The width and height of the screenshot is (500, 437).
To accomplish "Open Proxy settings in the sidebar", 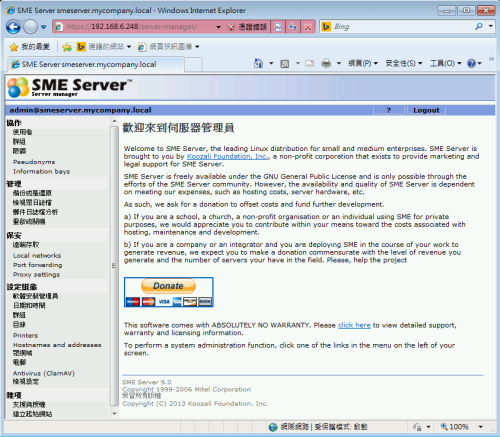I will coord(36,275).
